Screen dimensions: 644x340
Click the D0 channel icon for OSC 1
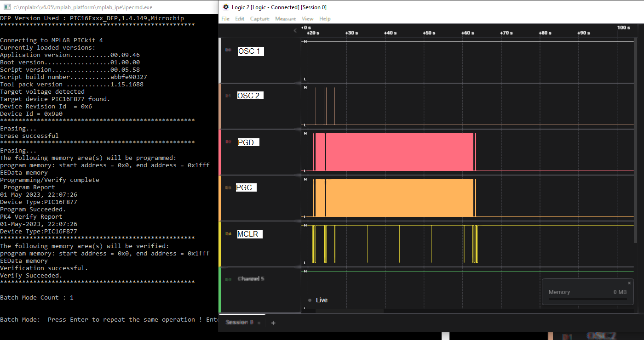tap(228, 50)
